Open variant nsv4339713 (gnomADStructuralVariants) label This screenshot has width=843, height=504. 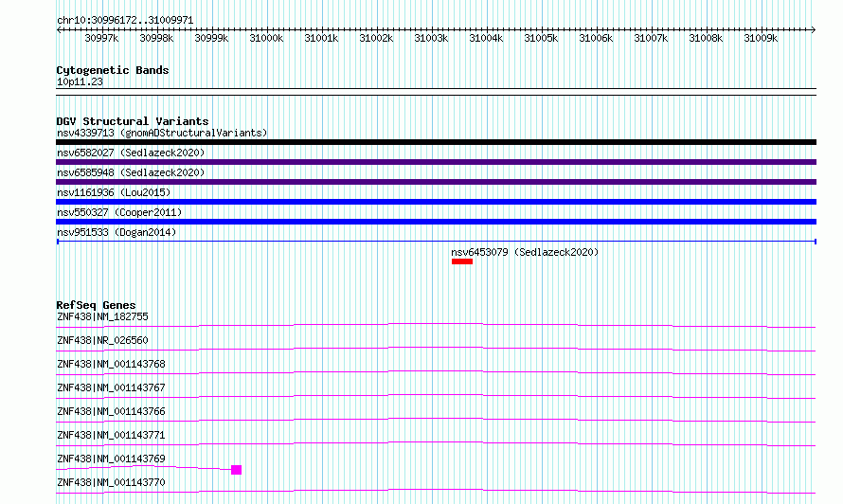[162, 133]
